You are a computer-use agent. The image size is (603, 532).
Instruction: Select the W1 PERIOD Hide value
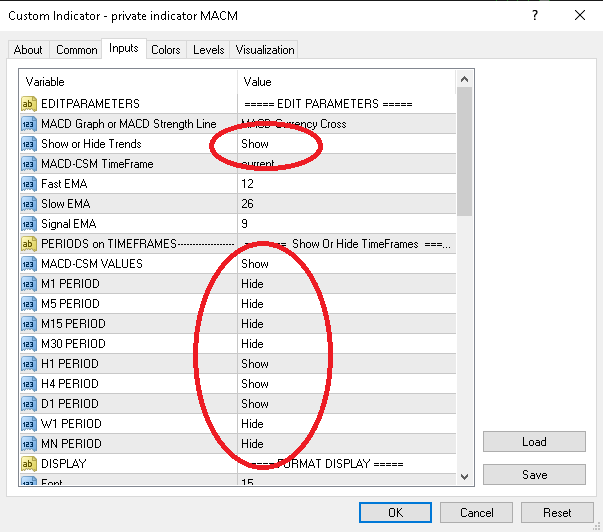[252, 424]
